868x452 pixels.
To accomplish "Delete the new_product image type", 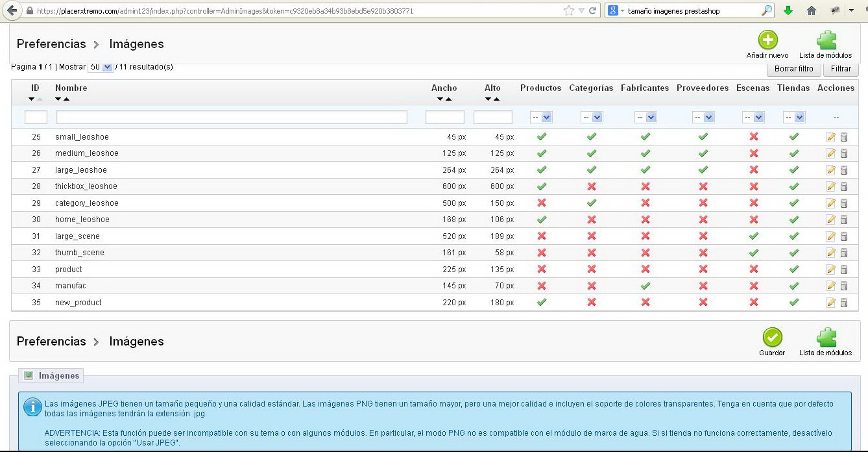I will click(x=844, y=303).
